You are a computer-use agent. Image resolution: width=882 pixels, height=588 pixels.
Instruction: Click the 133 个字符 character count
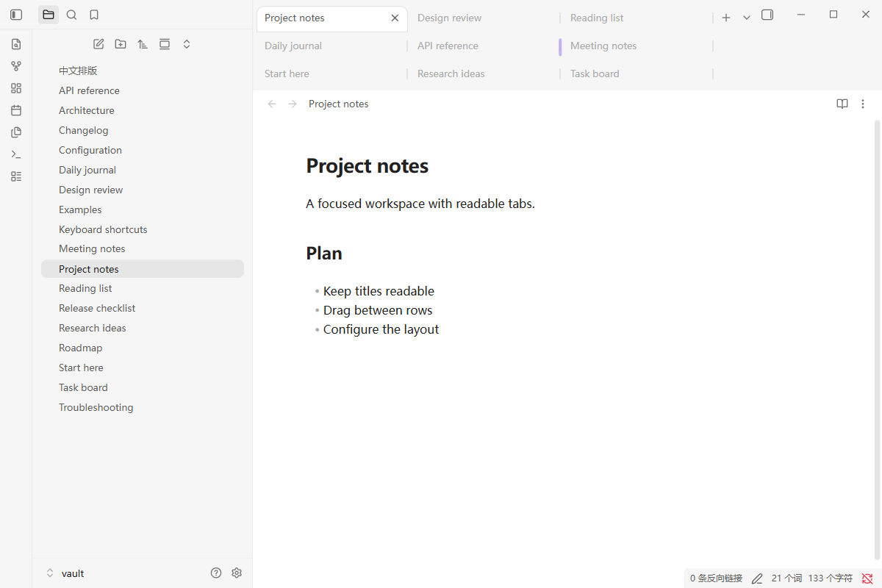pyautogui.click(x=831, y=578)
